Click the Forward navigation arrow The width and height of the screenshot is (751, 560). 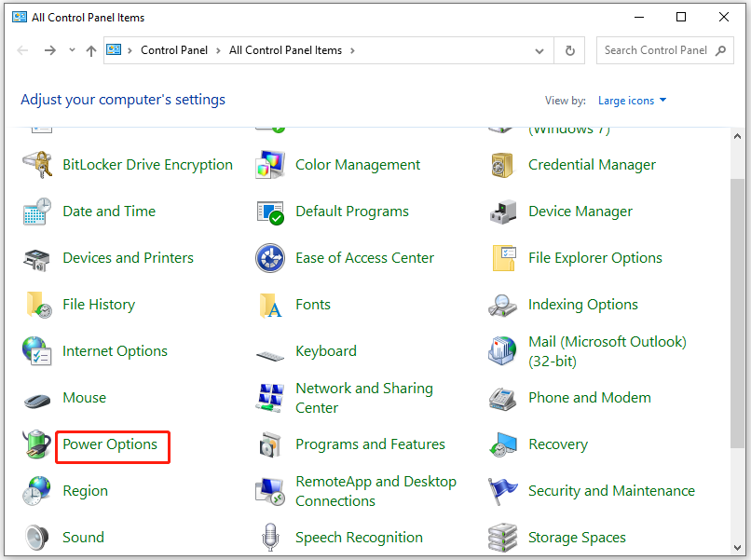49,50
